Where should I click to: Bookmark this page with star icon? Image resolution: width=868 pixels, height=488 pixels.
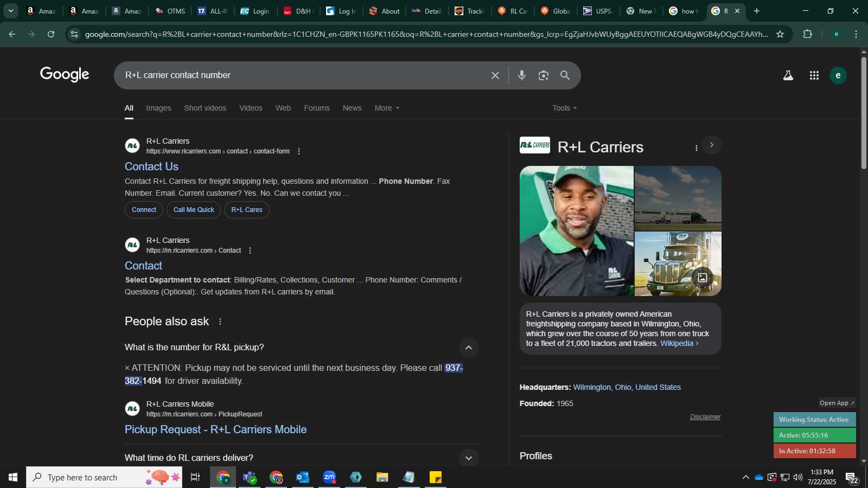[780, 34]
